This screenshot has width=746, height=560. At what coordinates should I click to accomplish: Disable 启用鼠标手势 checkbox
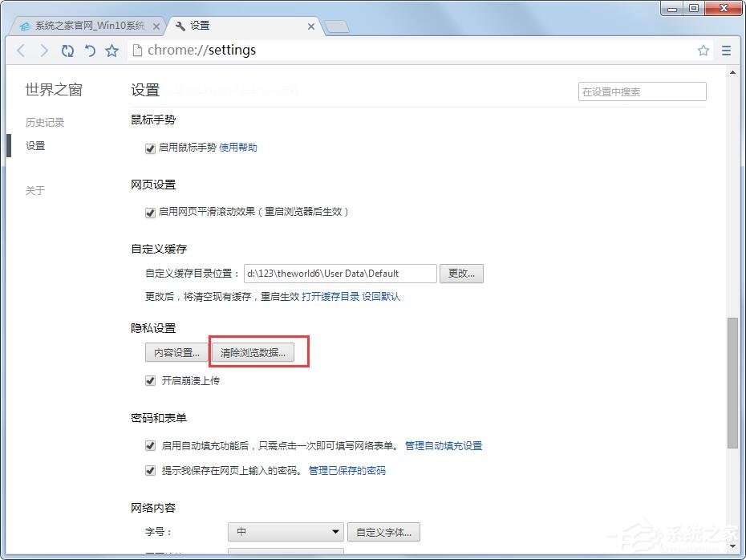[150, 148]
